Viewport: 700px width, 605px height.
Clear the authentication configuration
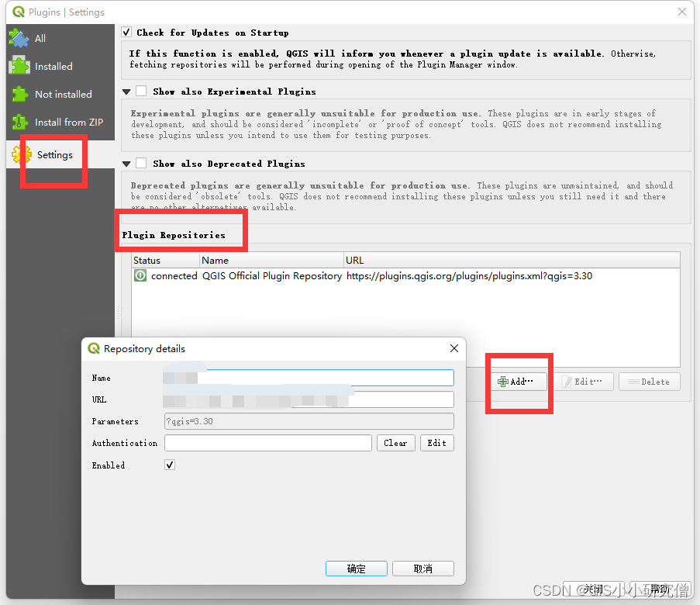click(396, 443)
